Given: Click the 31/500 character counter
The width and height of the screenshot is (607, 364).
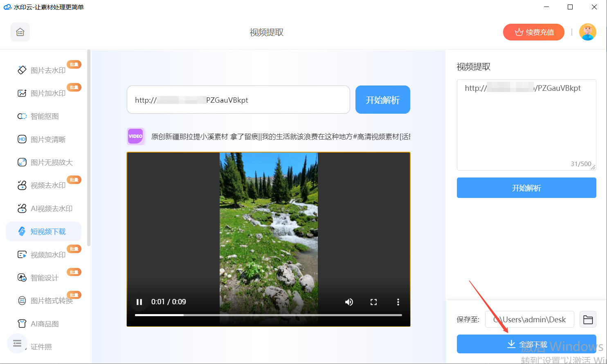Looking at the screenshot, I should coord(581,164).
